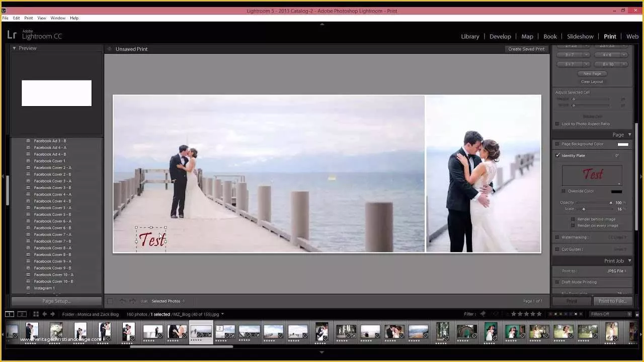Open the Window menu
This screenshot has height=362, width=644.
58,18
